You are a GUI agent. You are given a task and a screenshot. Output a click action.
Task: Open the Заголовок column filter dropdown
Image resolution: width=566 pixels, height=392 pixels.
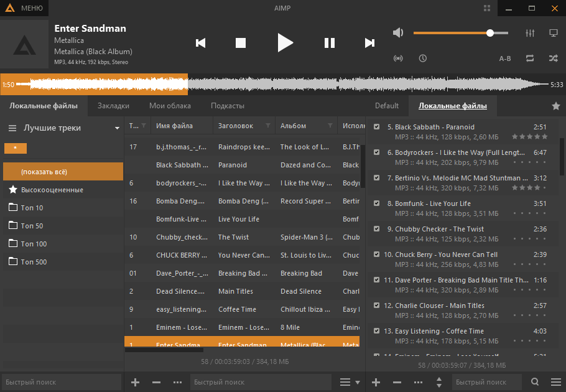point(268,126)
